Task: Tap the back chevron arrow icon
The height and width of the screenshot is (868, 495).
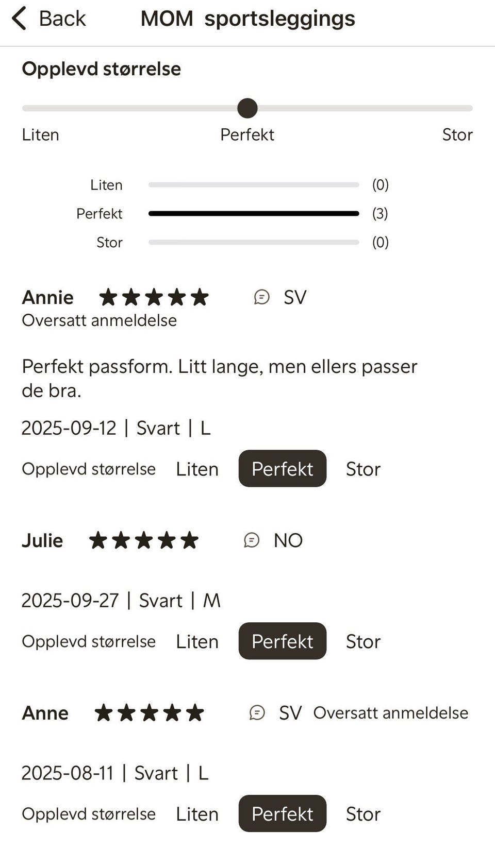Action: click(19, 19)
